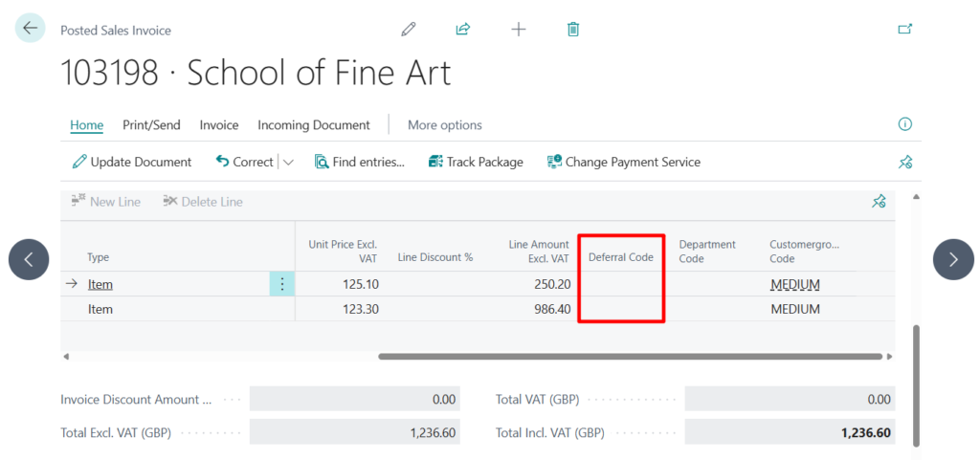
Task: Click Find entries button
Action: click(360, 163)
